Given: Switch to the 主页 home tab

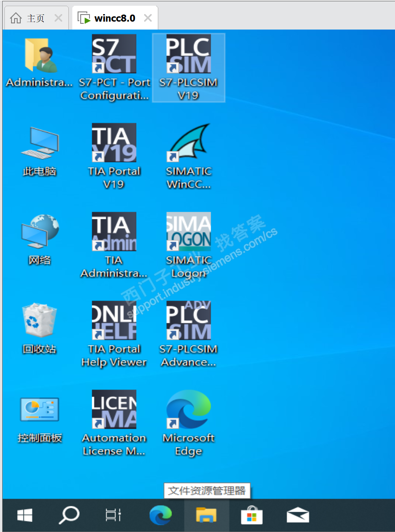Looking at the screenshot, I should coord(36,18).
